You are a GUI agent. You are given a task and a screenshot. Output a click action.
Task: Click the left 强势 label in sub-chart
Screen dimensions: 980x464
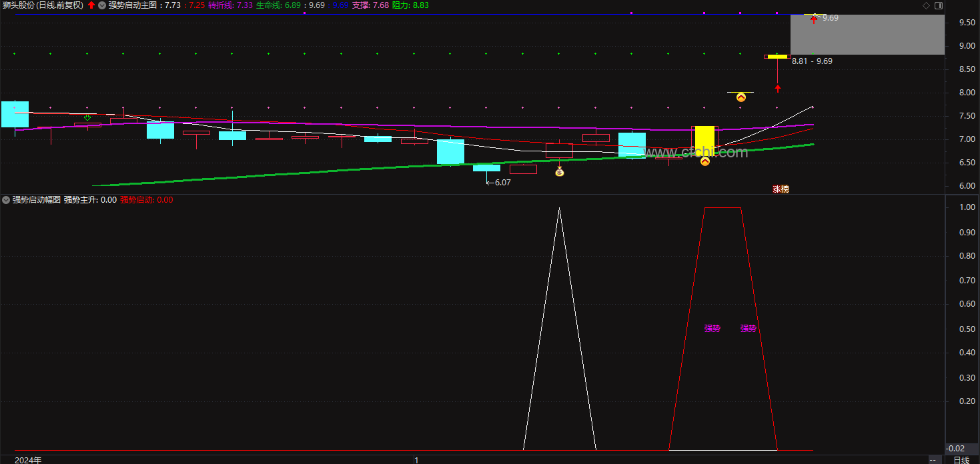[x=712, y=328]
